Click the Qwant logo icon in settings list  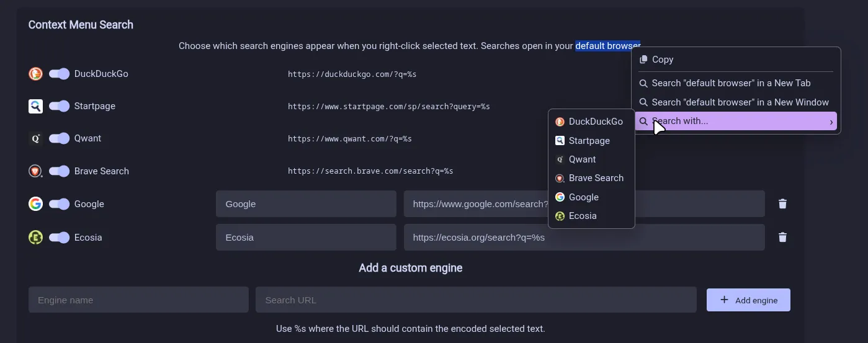click(x=35, y=138)
